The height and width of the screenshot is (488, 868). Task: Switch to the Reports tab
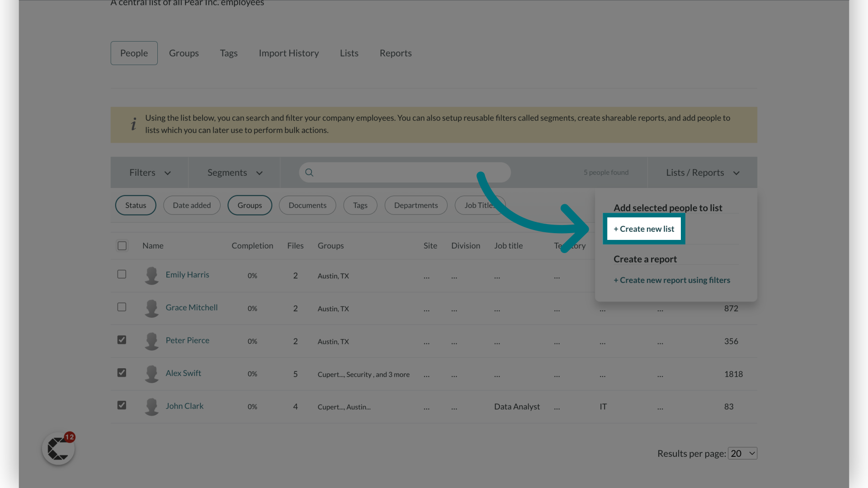click(x=395, y=52)
